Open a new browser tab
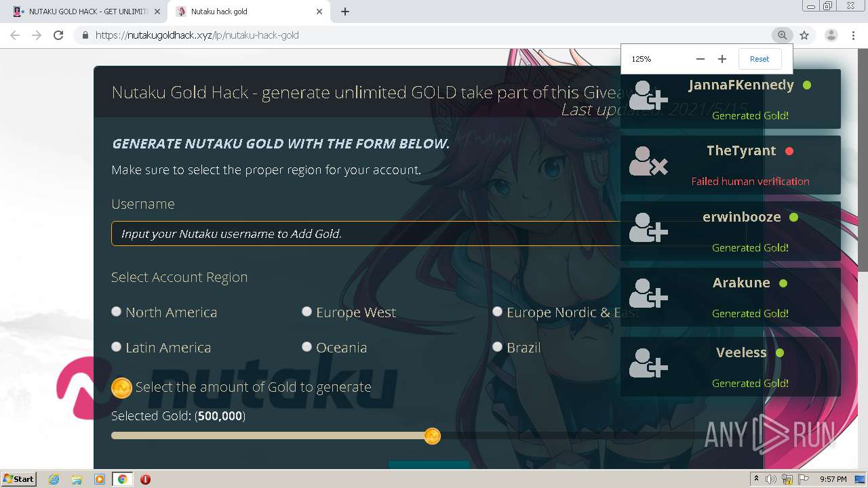Screen dimensions: 868x488 pos(345,12)
